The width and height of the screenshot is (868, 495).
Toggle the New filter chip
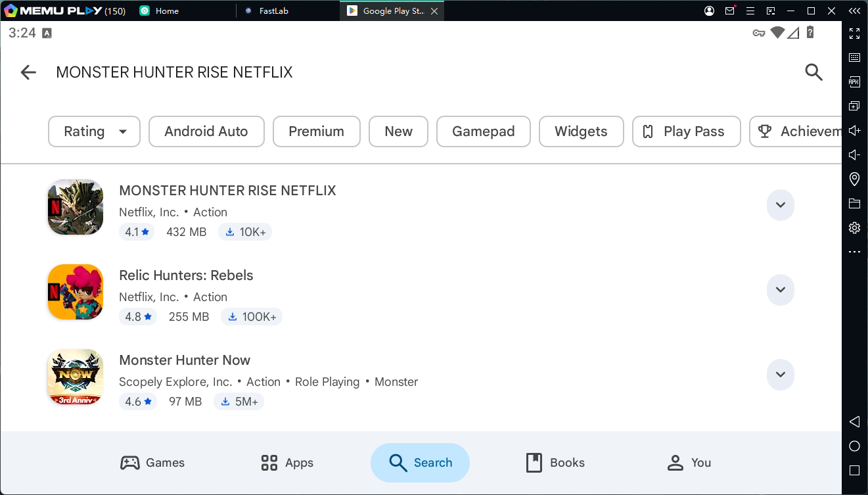click(398, 131)
